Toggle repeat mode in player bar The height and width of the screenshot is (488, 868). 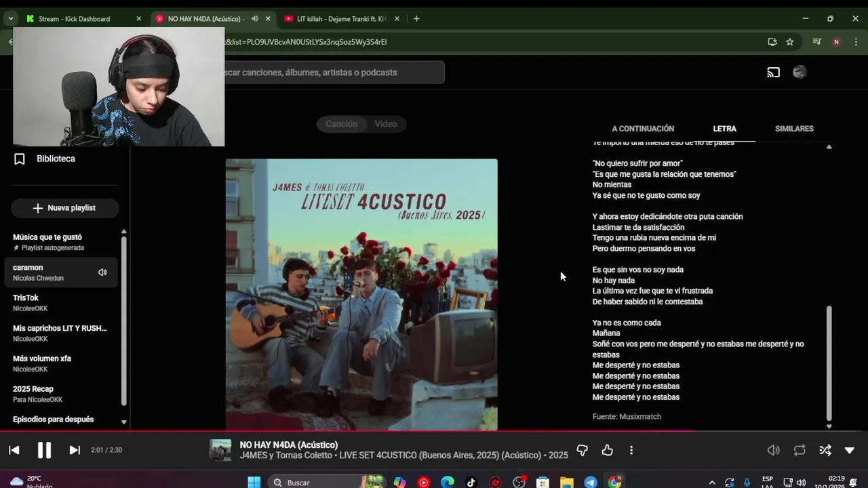tap(800, 450)
